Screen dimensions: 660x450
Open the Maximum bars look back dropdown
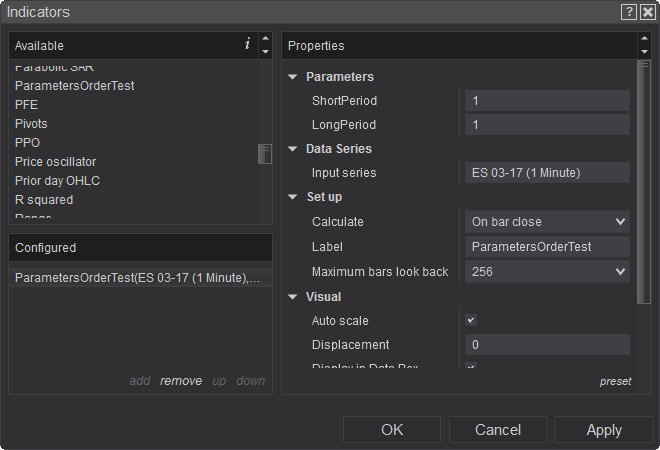[x=547, y=272]
